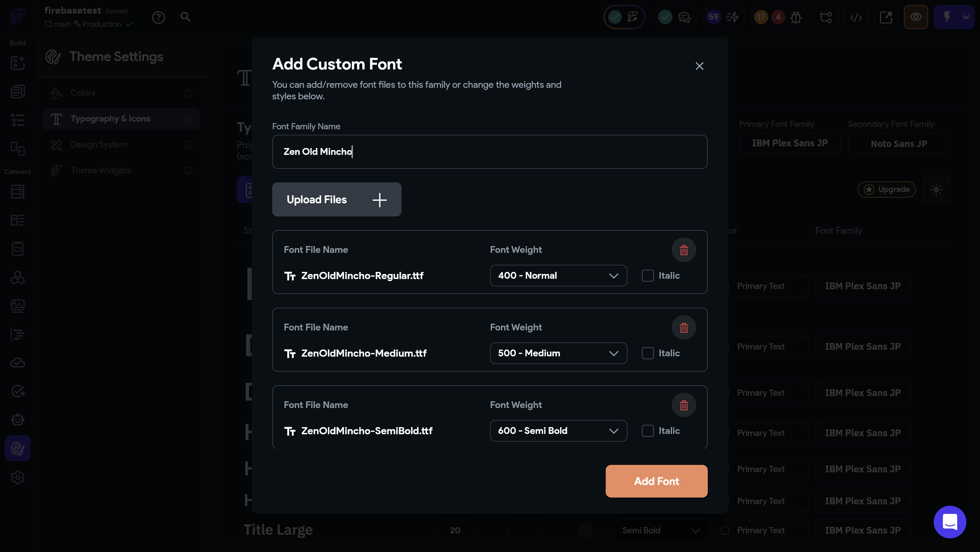Click the view code icon

pyautogui.click(x=855, y=17)
